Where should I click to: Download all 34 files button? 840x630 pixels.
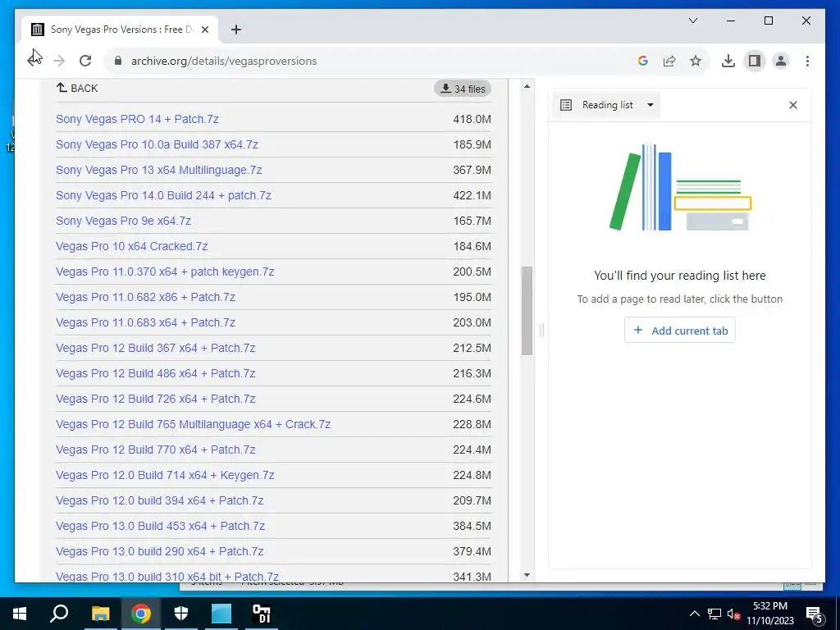pos(463,89)
